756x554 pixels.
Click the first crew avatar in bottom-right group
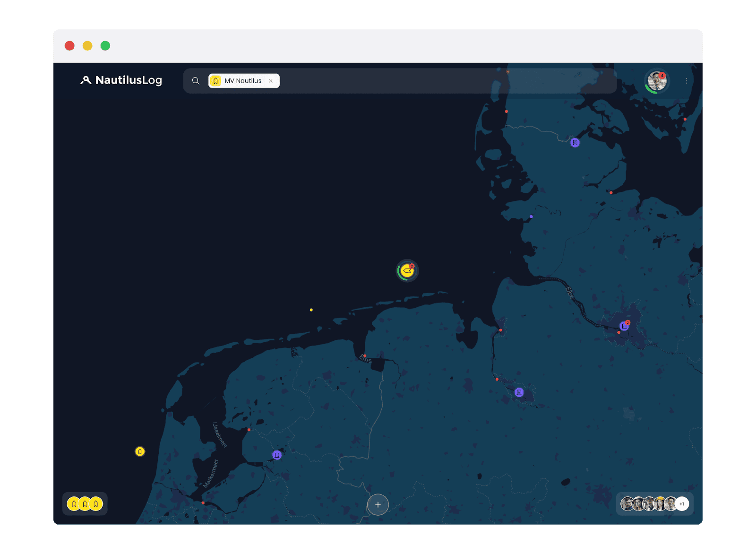[x=627, y=504]
